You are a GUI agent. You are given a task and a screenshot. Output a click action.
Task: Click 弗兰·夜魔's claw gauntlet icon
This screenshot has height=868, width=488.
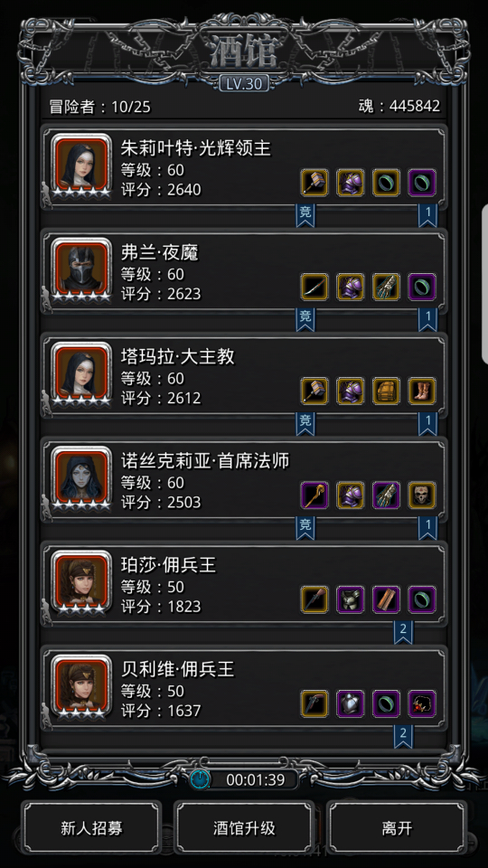pyautogui.click(x=386, y=287)
